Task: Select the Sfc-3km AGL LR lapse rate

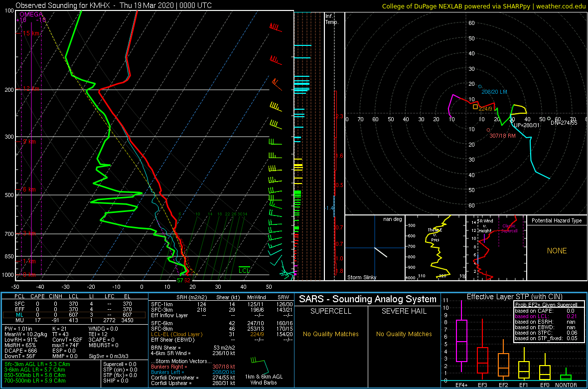Action: tap(37, 364)
